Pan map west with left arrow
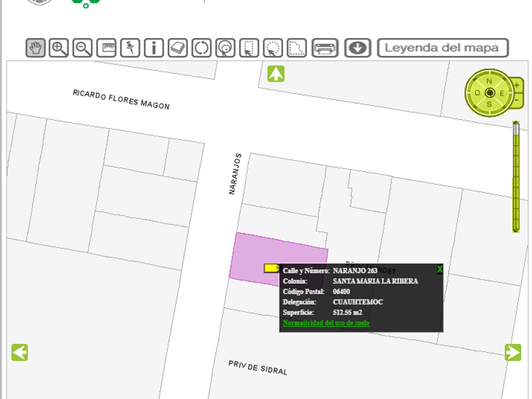This screenshot has height=399, width=532. (20, 352)
